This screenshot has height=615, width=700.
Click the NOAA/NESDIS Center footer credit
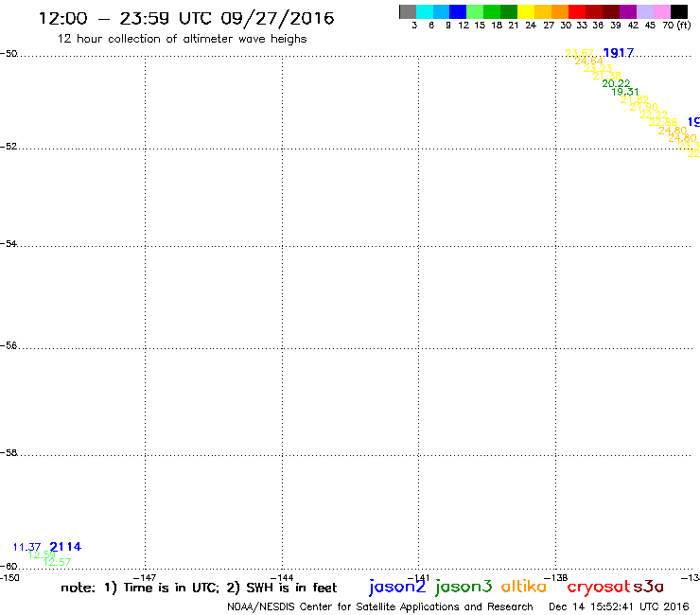[x=380, y=607]
